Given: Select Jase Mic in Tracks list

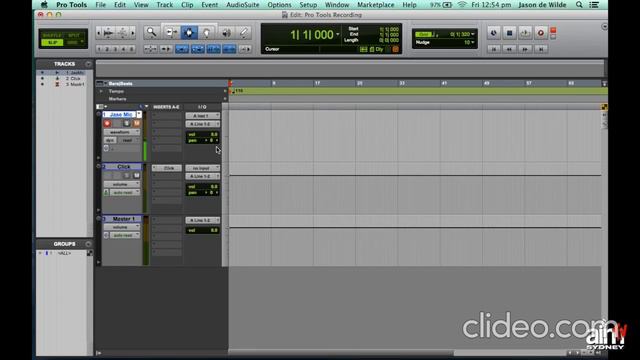Looking at the screenshot, I should pyautogui.click(x=75, y=73).
